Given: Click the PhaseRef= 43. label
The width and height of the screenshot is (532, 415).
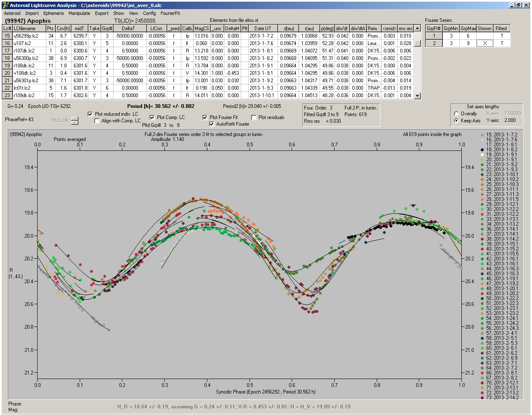Looking at the screenshot, I should (19, 119).
